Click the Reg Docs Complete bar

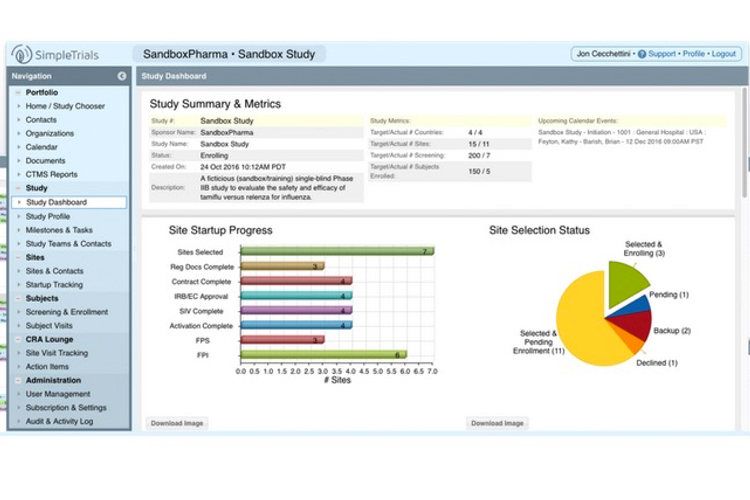(282, 266)
